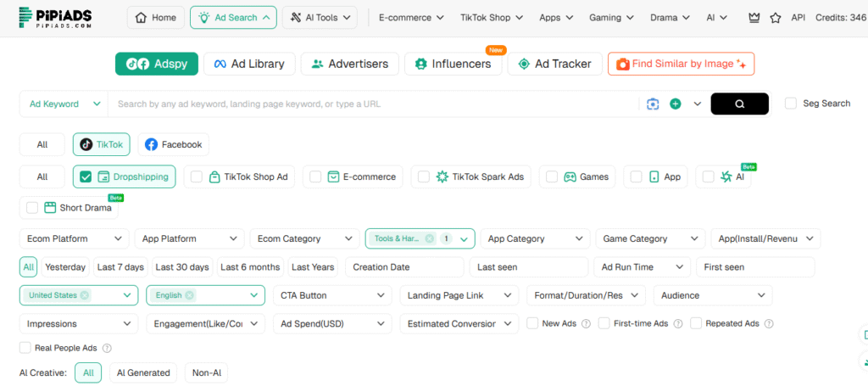Click the 1 count badge in category filter
The height and width of the screenshot is (392, 868).
447,239
